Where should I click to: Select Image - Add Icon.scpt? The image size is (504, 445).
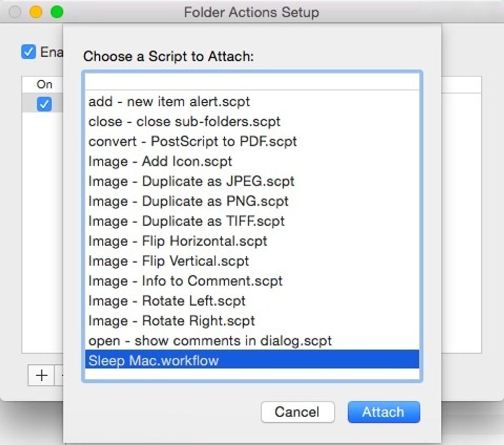point(159,161)
